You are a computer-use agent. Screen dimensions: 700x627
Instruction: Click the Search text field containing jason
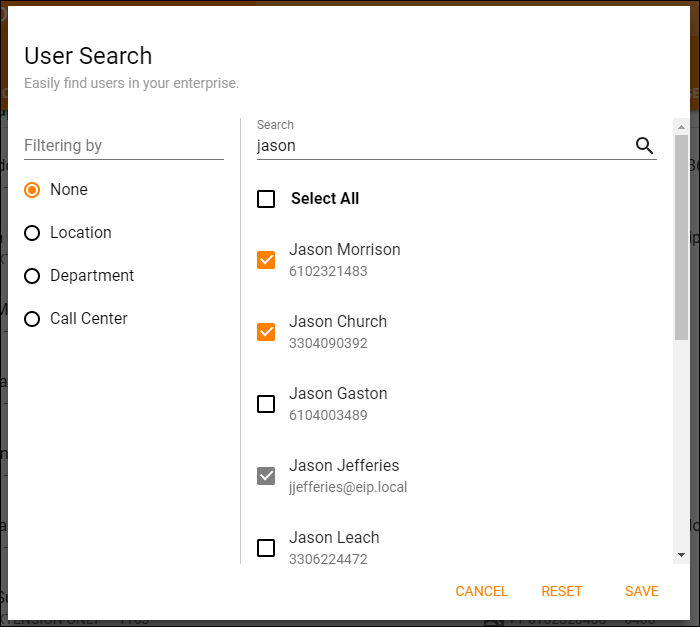[440, 146]
